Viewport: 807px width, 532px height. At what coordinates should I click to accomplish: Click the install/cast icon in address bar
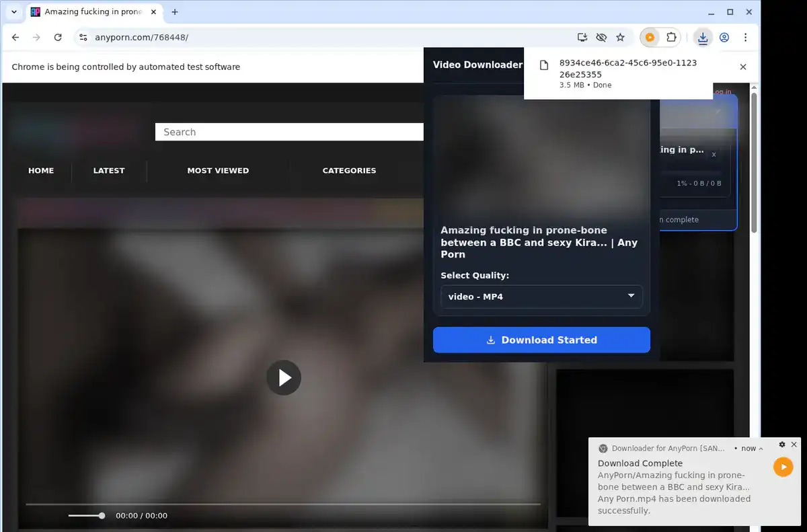point(582,38)
